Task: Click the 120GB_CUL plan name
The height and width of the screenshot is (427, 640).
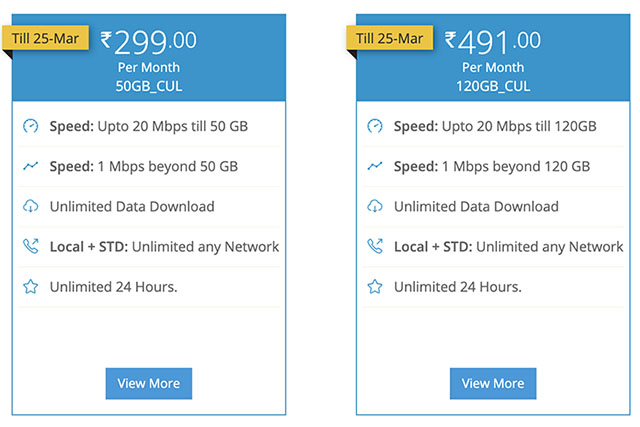Action: pyautogui.click(x=493, y=86)
